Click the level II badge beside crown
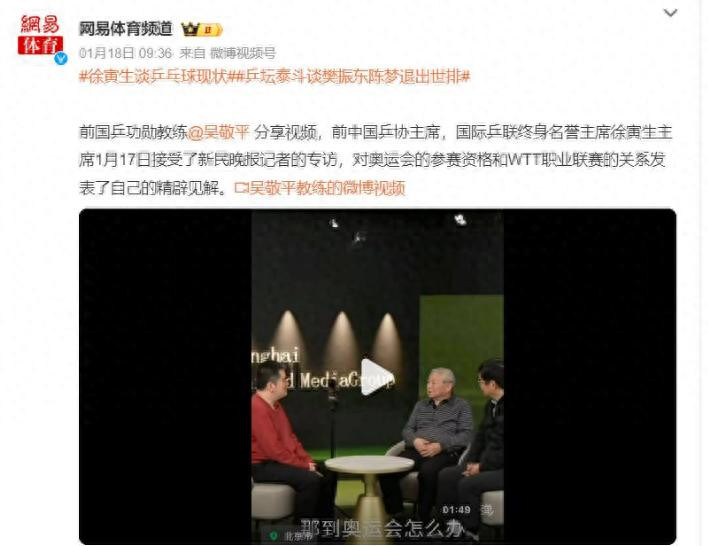This screenshot has width=708, height=546. pos(211,30)
